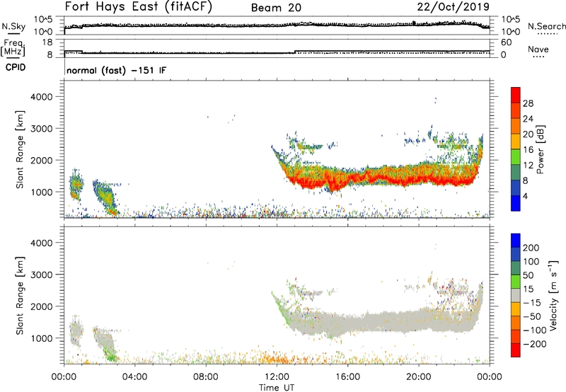The width and height of the screenshot is (566, 392).
Task: Click the "60" tick on the Nave axis
Action: (x=506, y=42)
